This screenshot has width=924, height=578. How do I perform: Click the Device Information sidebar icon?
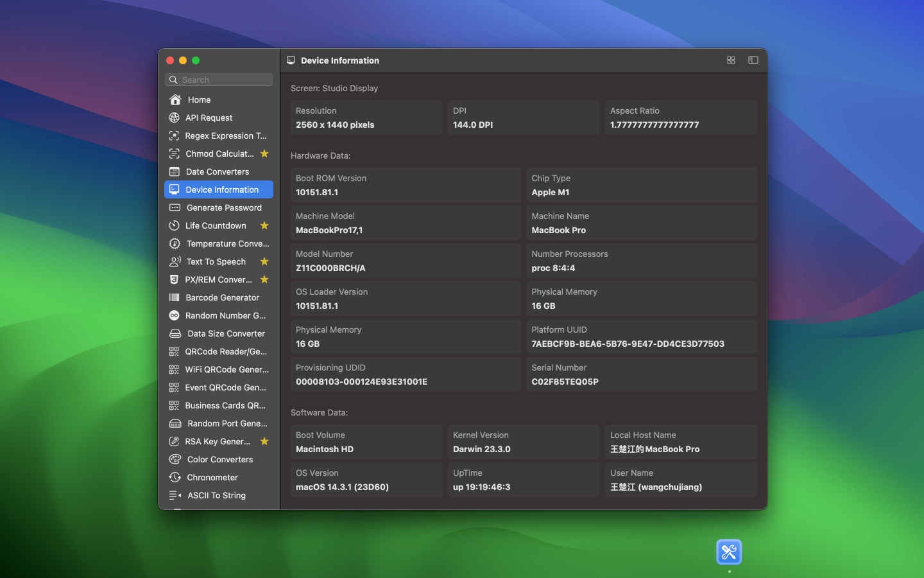(174, 189)
